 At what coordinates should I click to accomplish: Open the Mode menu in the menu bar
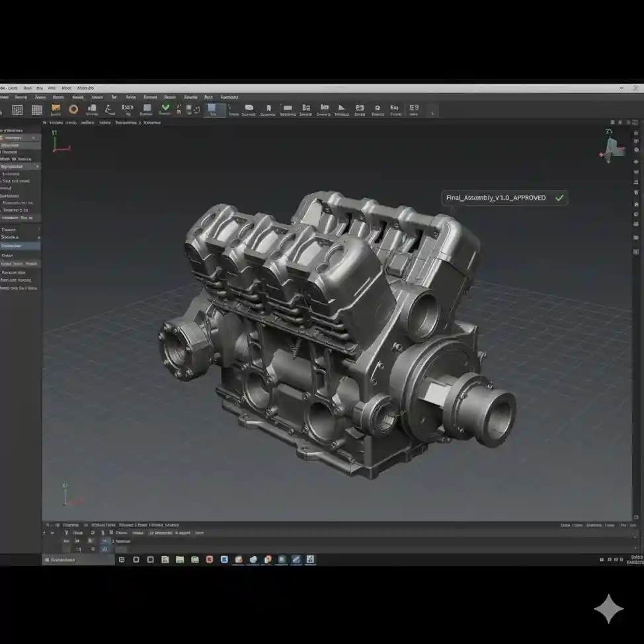(x=66, y=88)
